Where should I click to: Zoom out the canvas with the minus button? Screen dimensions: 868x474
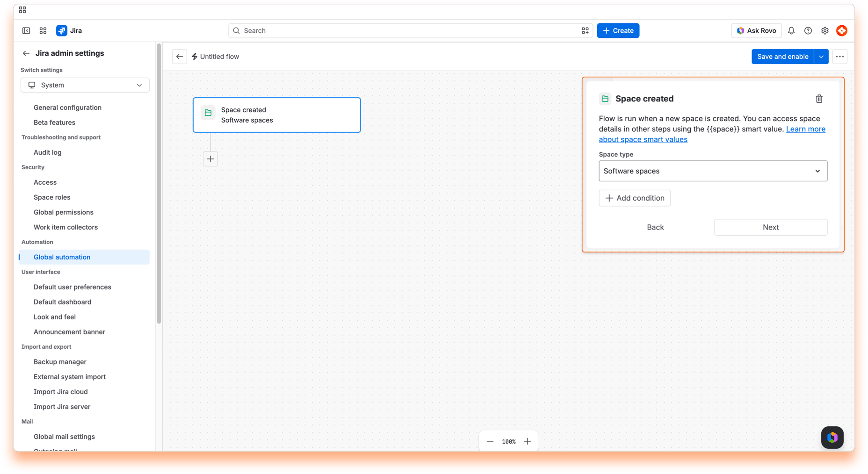[490, 441]
